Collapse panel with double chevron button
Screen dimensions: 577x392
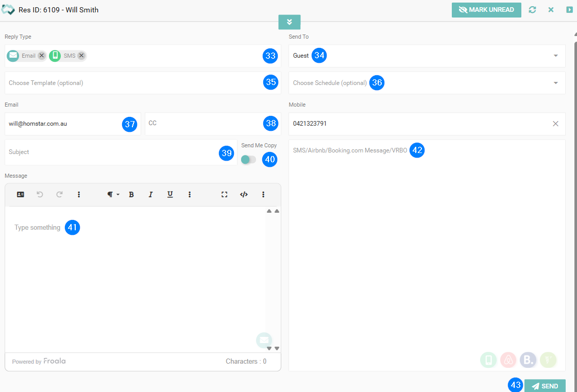[290, 22]
